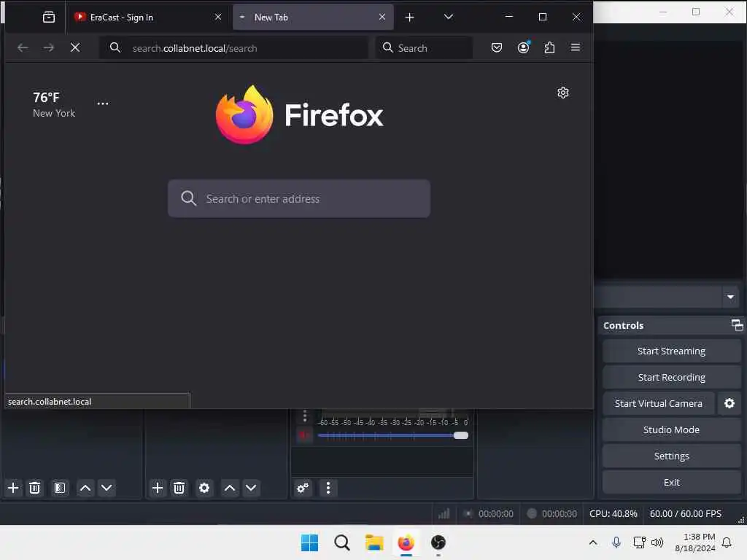Focus the Search or enter address field

point(298,198)
